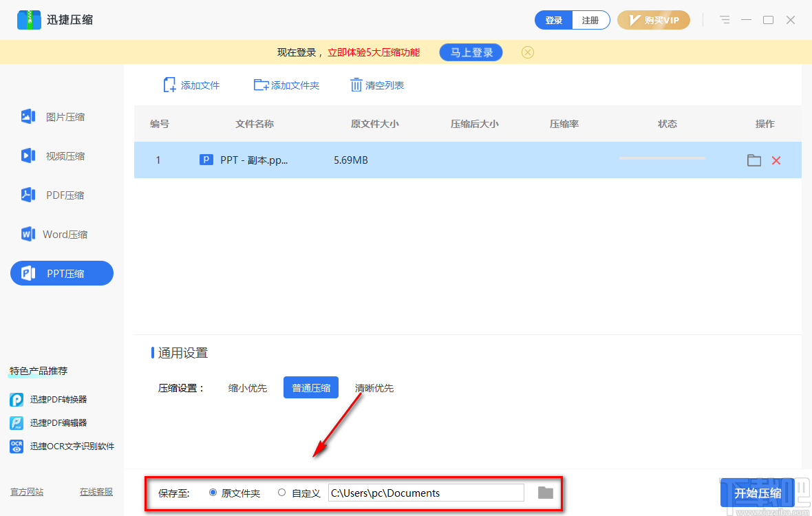Select the PPT压缩 sidebar tab
The height and width of the screenshot is (516, 812).
[62, 273]
